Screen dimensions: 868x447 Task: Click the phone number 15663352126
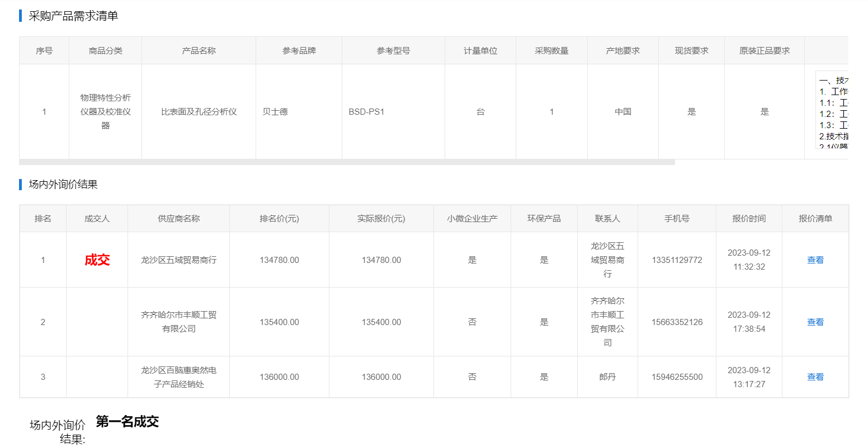coord(677,322)
